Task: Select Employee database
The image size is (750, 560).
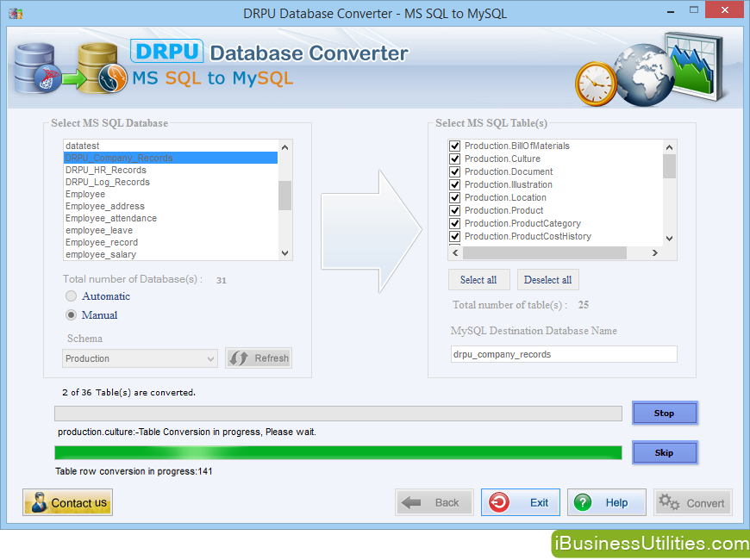Action: (171, 194)
